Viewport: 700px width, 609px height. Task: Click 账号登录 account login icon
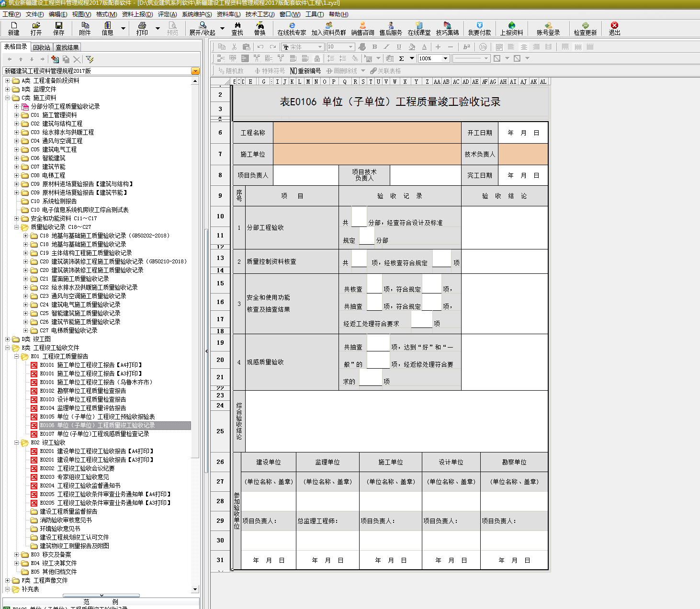tap(548, 29)
